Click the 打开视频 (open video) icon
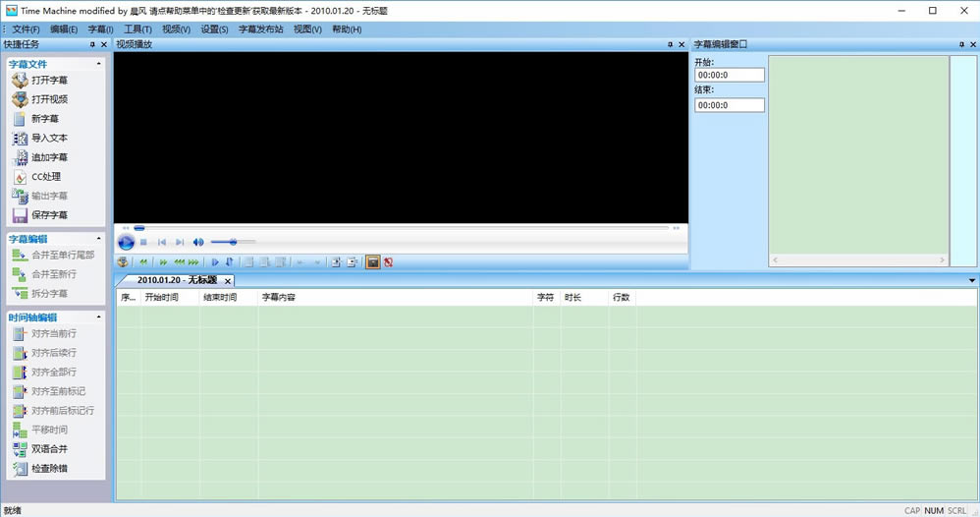The height and width of the screenshot is (517, 980). [x=20, y=99]
